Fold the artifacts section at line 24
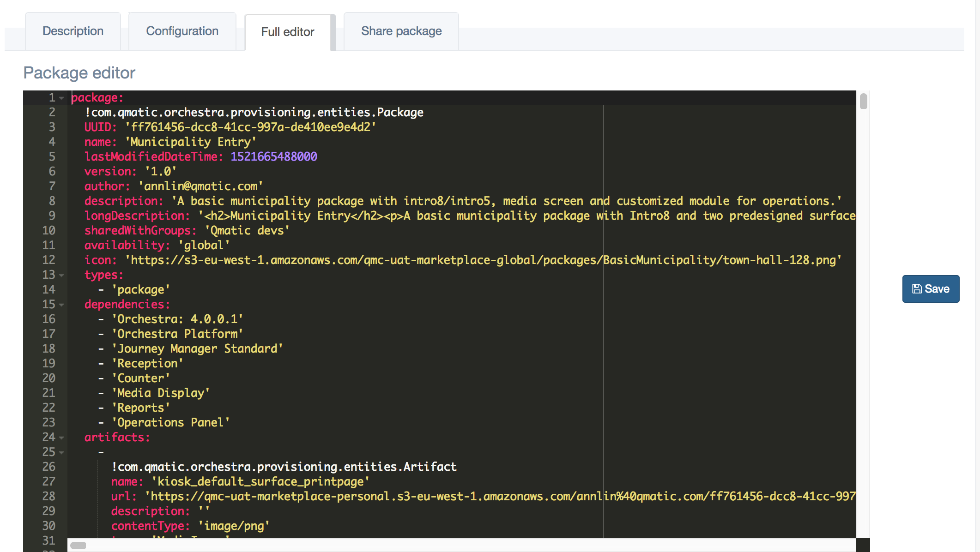Screen dimensions: 980x552 [62, 438]
